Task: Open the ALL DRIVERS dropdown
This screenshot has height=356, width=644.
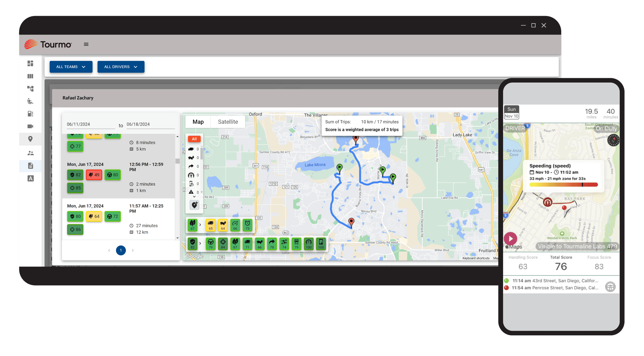Action: [121, 67]
